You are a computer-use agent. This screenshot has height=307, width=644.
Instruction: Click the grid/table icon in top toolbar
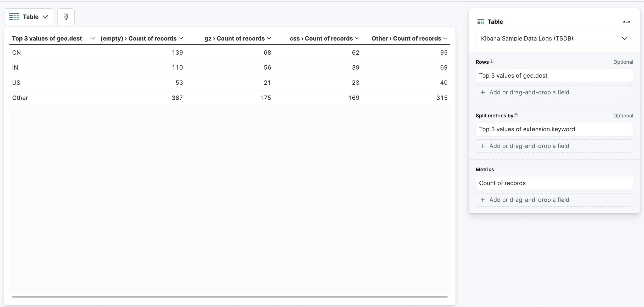[x=14, y=16]
